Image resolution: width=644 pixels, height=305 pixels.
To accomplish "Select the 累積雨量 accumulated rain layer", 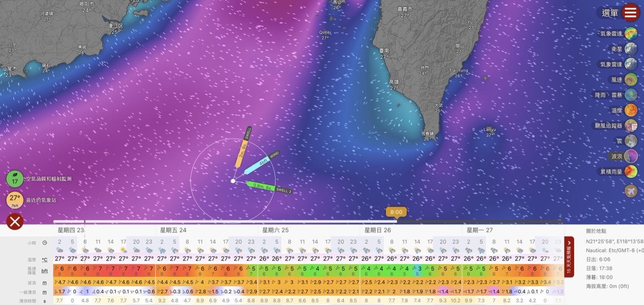I will (631, 172).
